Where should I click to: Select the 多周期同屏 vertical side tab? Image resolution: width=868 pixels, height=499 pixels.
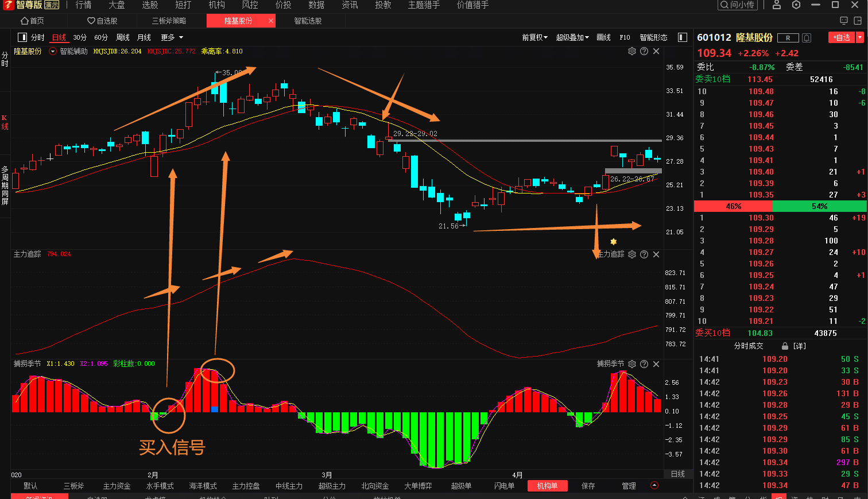pos(5,185)
